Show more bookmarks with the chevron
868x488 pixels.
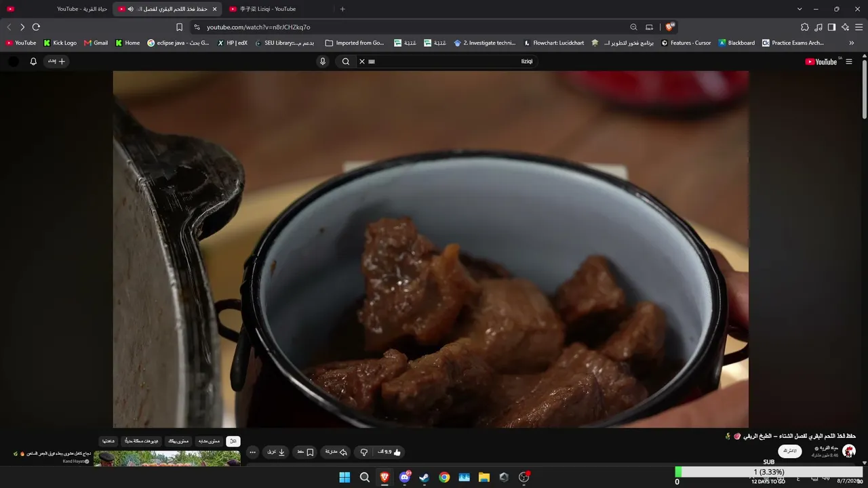click(852, 43)
